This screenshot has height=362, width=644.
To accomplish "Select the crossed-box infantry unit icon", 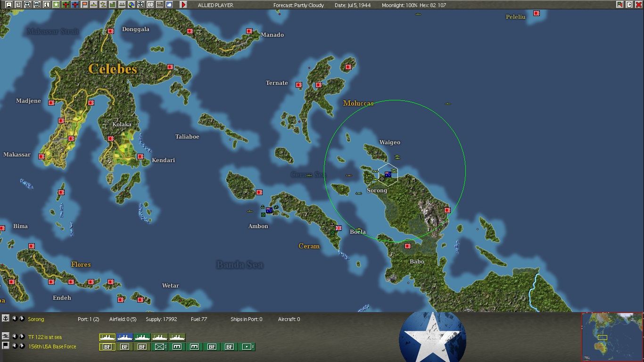I will click(x=159, y=347).
